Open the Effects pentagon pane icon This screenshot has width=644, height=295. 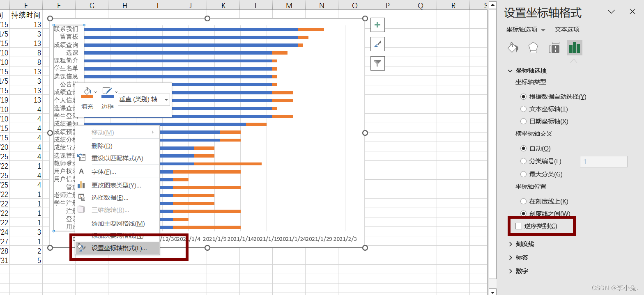pos(533,48)
